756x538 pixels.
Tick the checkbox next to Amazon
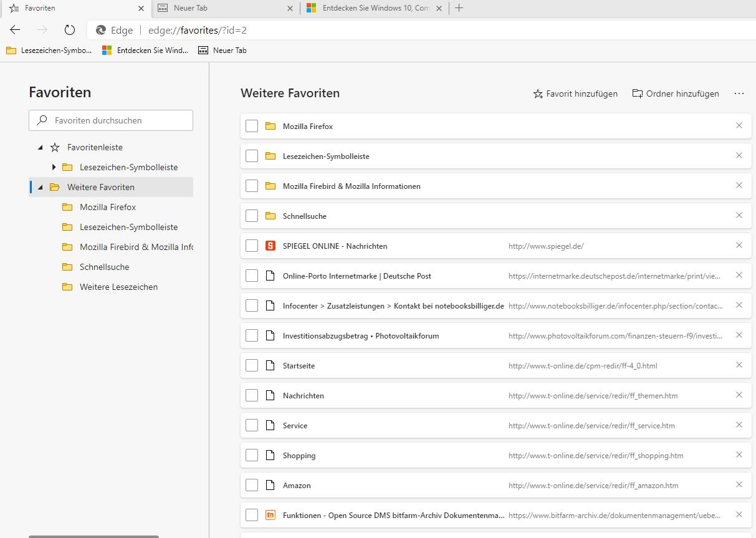pos(252,485)
